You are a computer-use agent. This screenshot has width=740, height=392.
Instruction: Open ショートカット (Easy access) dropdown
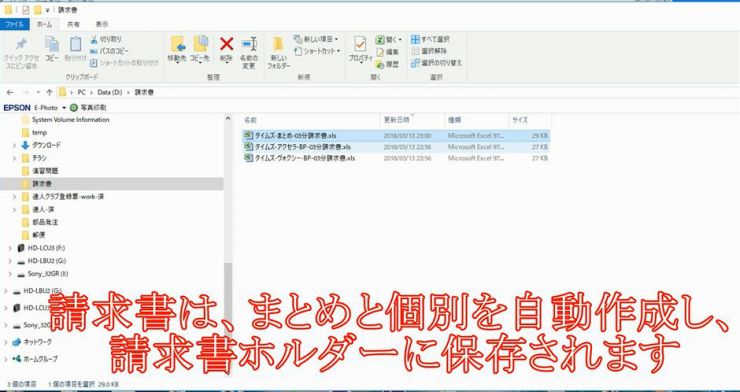tap(317, 51)
